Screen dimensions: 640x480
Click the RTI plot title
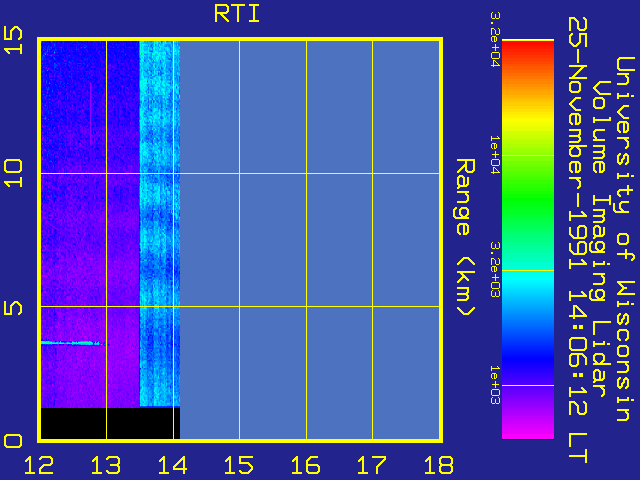237,14
